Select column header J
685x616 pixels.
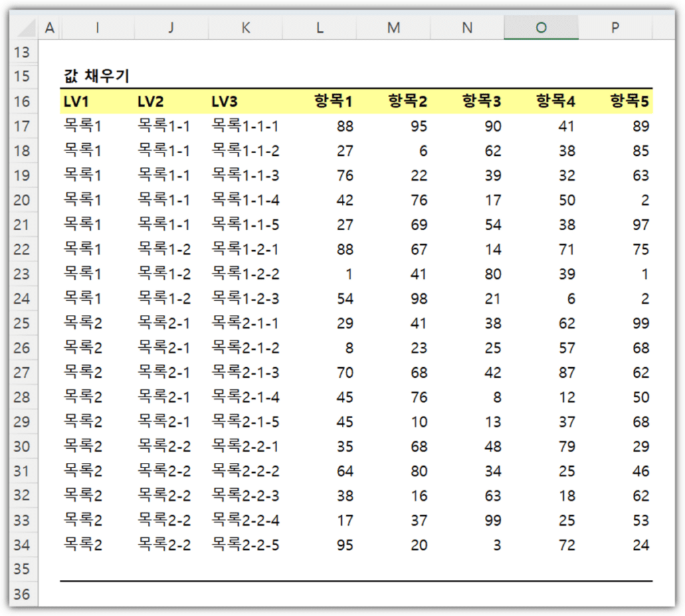tap(171, 28)
